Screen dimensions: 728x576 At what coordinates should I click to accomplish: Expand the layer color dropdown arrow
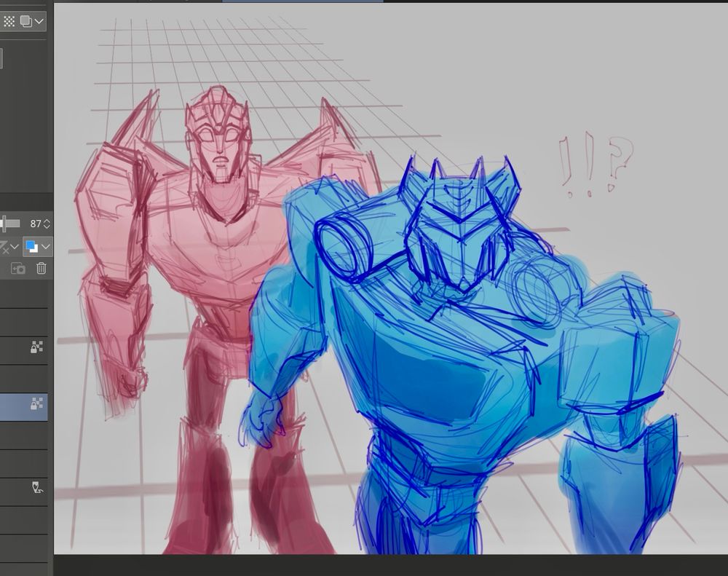click(x=45, y=247)
